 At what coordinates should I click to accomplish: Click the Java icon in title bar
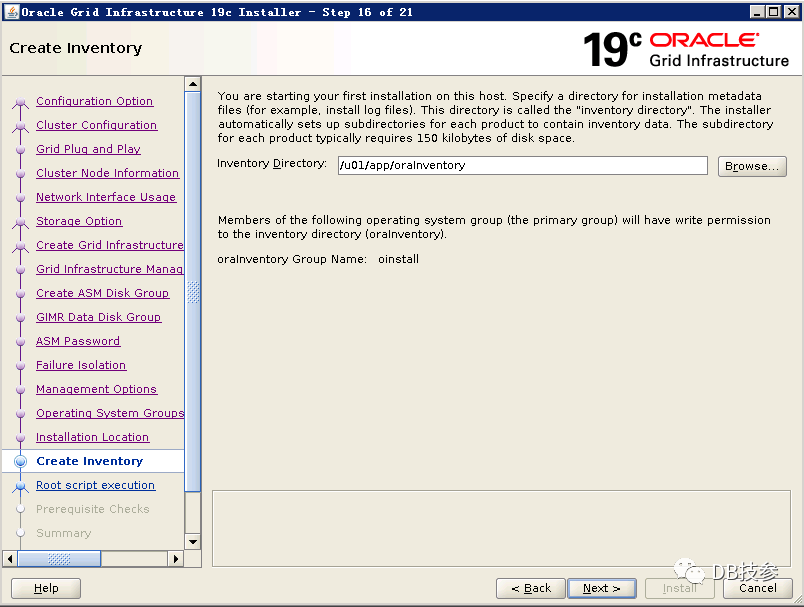11,11
